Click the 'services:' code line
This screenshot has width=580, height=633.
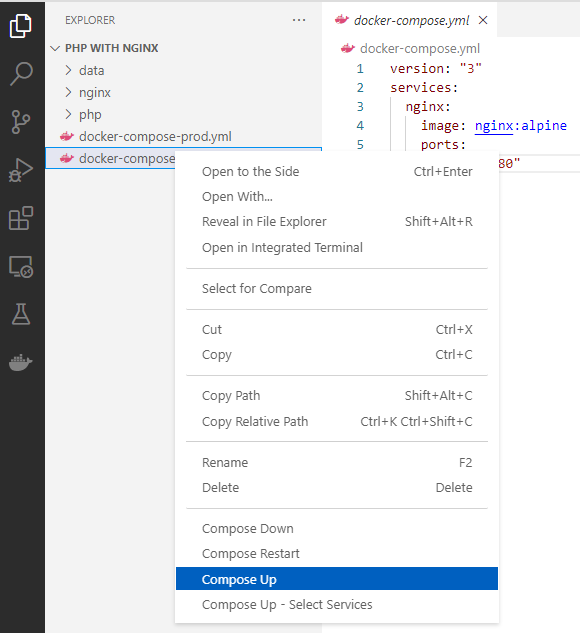pyautogui.click(x=424, y=88)
